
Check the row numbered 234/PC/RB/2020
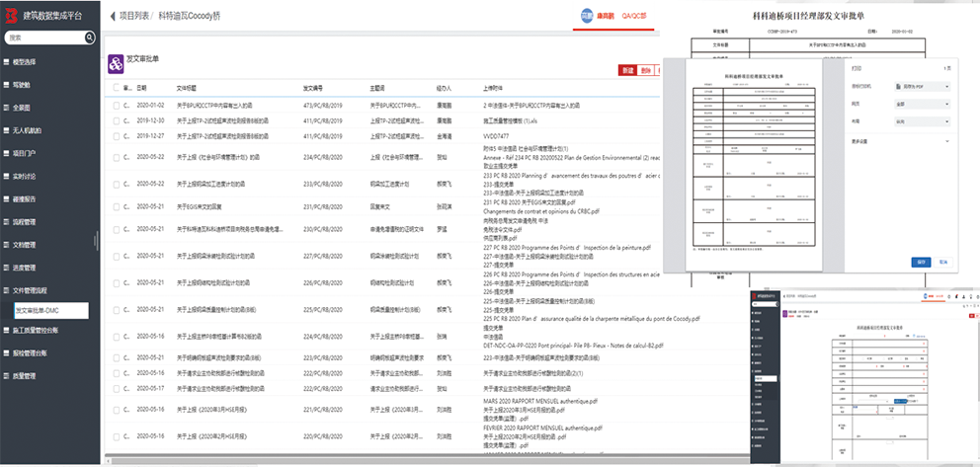click(x=116, y=157)
